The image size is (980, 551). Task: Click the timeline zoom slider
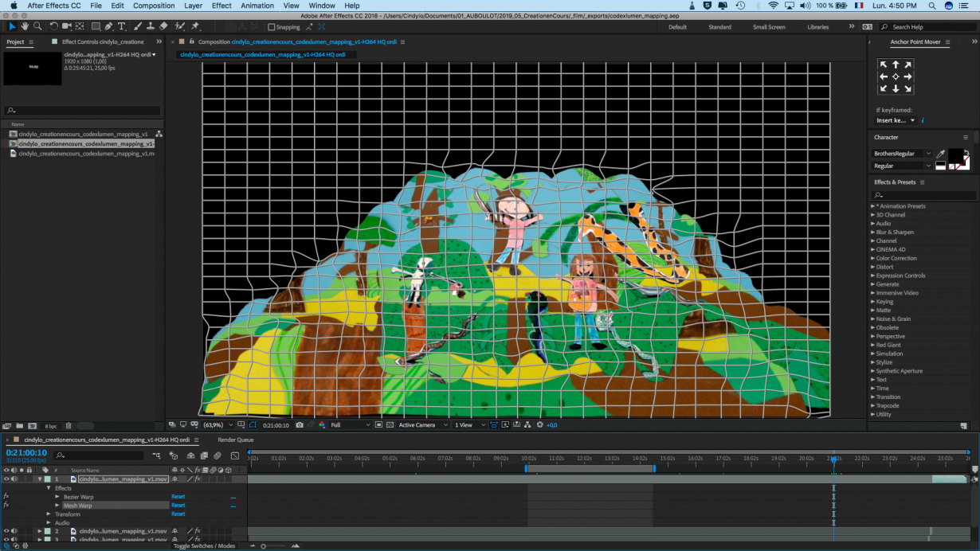click(274, 545)
